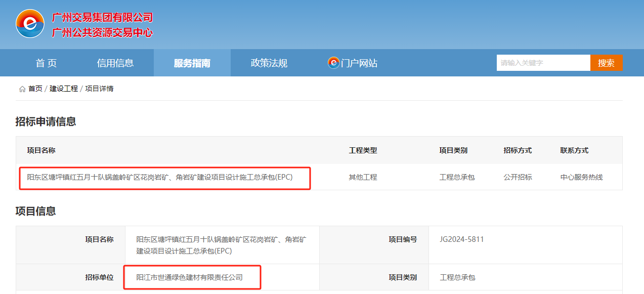Click the Guangzhou trading center logo icon
Viewport: 644px width, 294px height.
(x=30, y=24)
